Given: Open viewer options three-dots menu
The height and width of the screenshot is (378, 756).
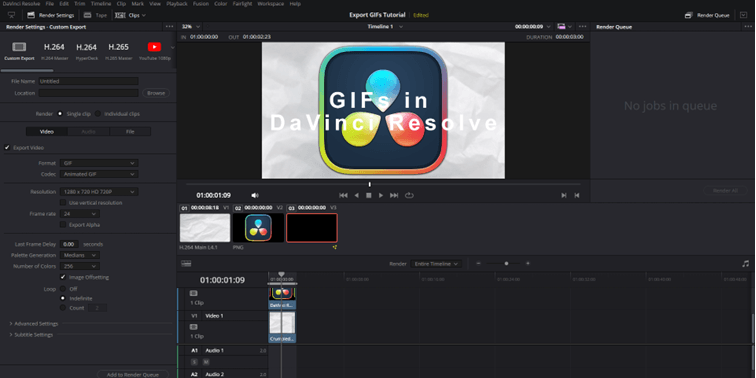Looking at the screenshot, I should pyautogui.click(x=582, y=27).
